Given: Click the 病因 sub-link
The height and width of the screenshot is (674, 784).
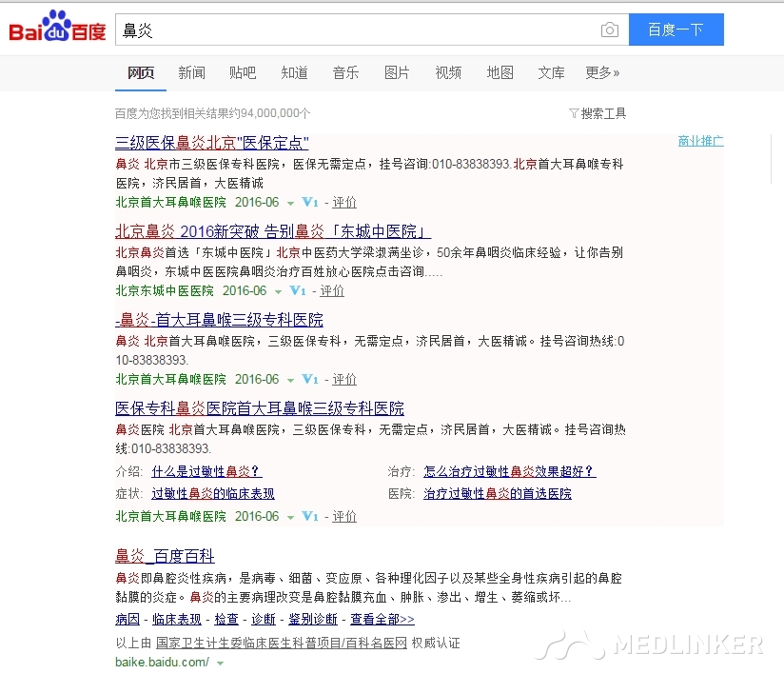Looking at the screenshot, I should tap(127, 620).
